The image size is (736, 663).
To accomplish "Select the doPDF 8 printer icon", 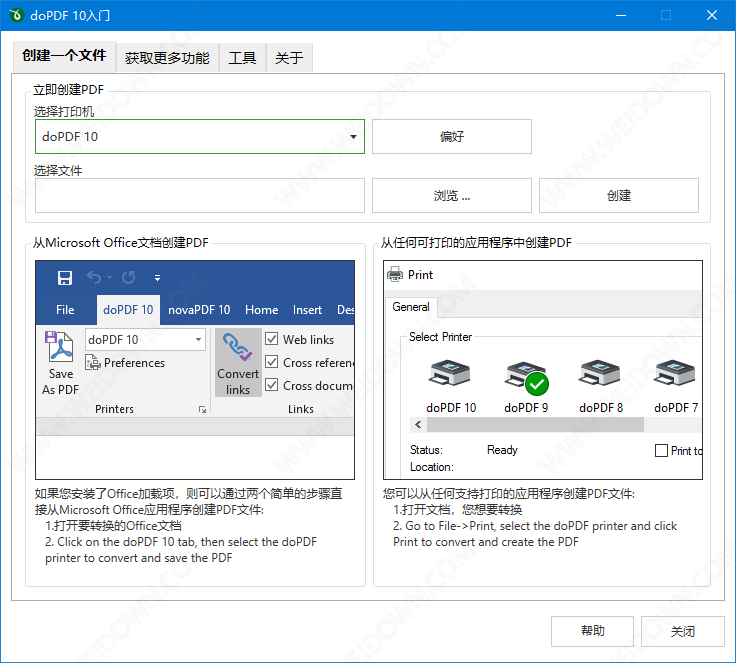I will tap(600, 377).
